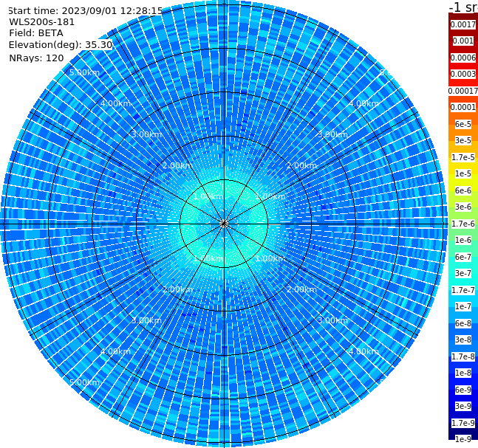Click the Start time 2023/09/01 12:28:15 text
The image size is (478, 448).
click(x=85, y=11)
